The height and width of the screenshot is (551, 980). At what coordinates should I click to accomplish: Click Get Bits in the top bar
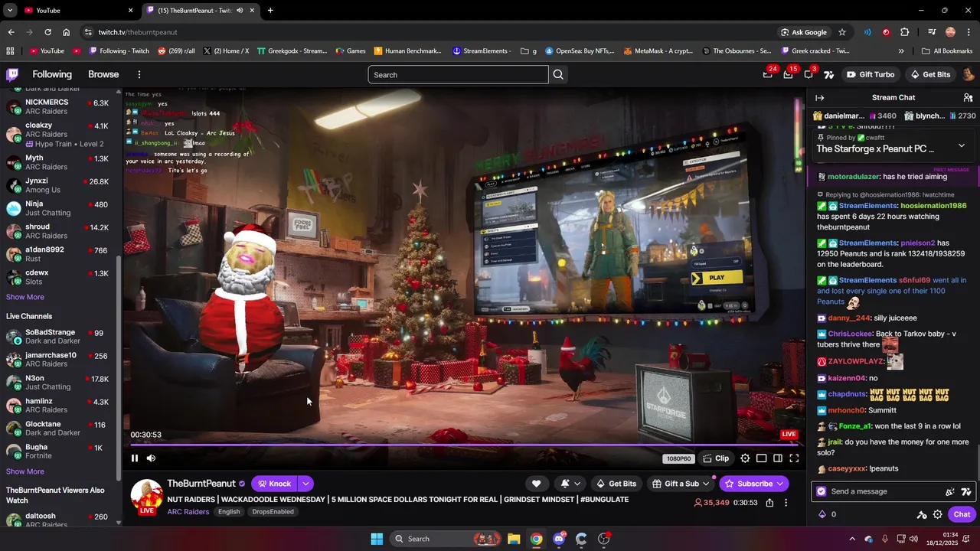tap(929, 74)
